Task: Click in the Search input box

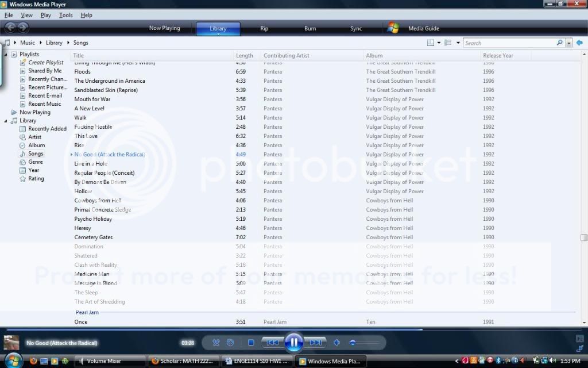Action: [x=508, y=43]
